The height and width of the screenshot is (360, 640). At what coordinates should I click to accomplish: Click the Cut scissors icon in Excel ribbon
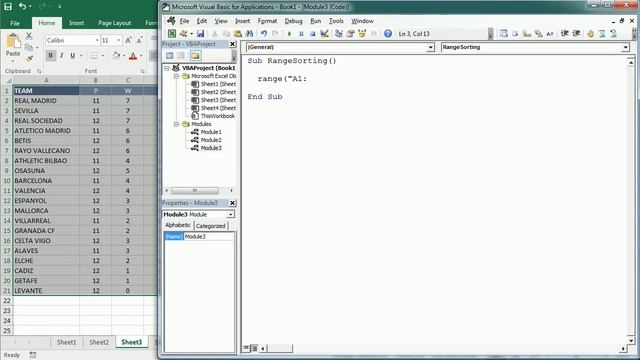(x=29, y=36)
